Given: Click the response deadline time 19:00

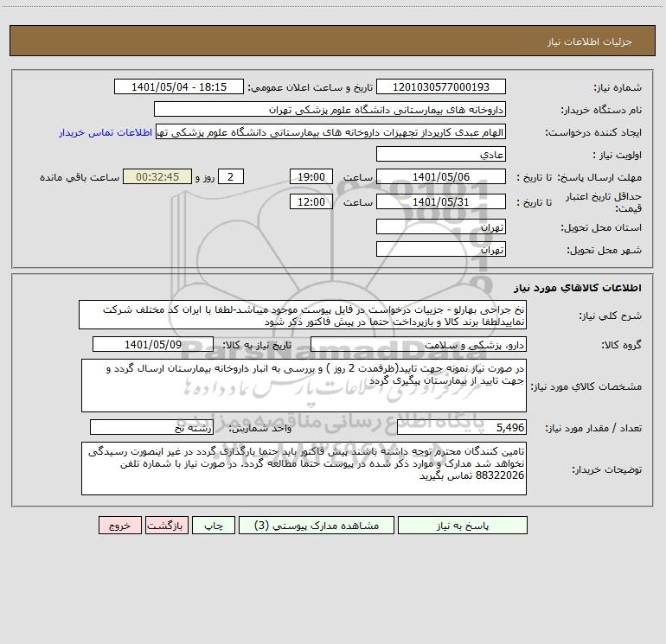Looking at the screenshot, I should 311,177.
